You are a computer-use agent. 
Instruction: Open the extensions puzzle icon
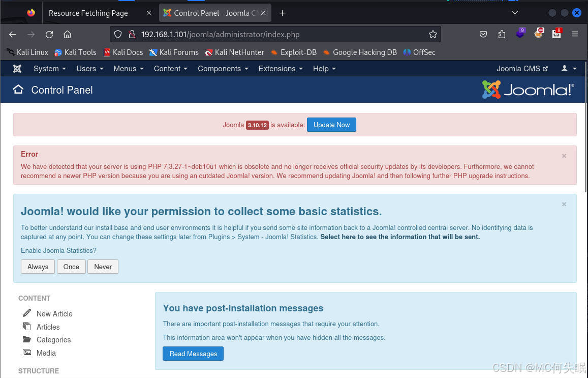(x=502, y=35)
